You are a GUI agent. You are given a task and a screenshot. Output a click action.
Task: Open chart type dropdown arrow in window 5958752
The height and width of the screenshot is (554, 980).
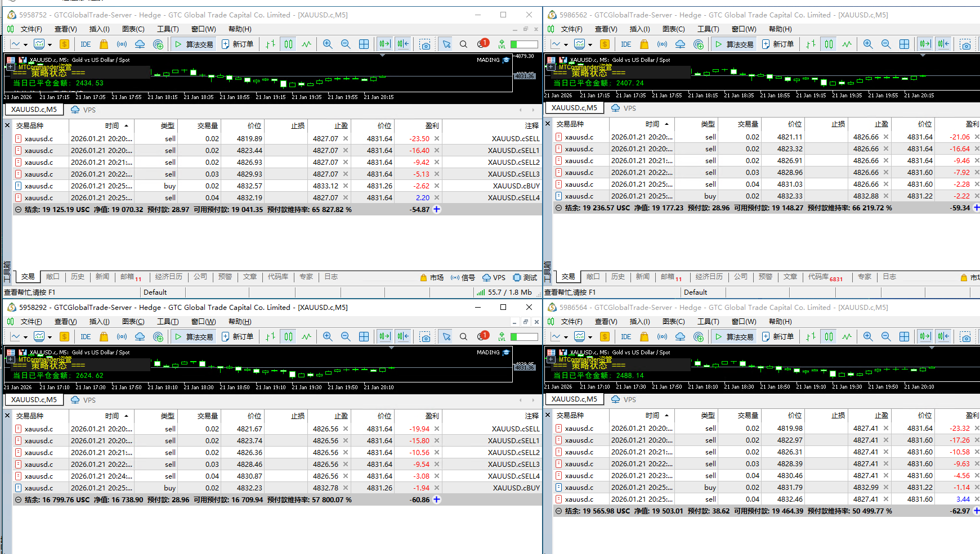point(25,45)
